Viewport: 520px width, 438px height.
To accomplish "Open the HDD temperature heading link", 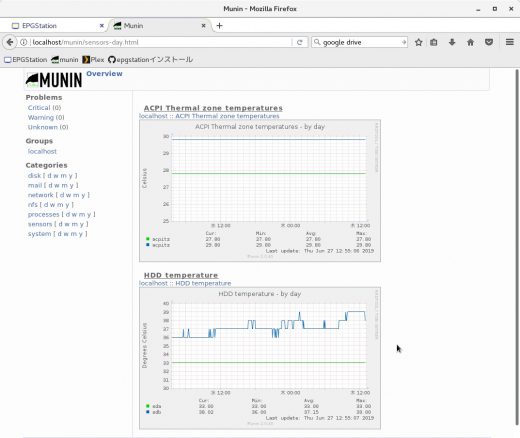I will tap(181, 275).
